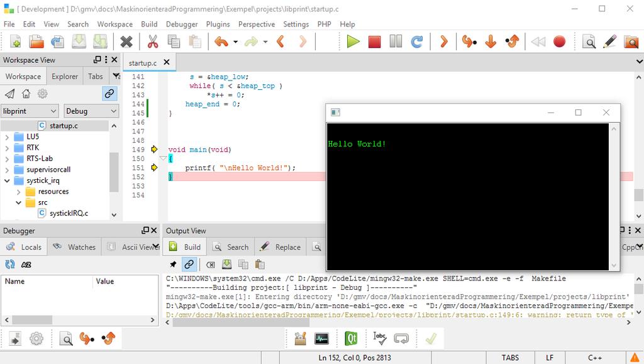Viewport: 644px width, 364px height.
Task: Expand the LU5 project folder
Action: pyautogui.click(x=7, y=137)
